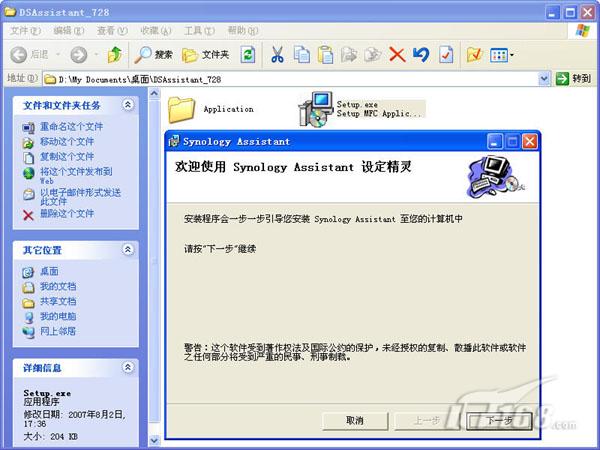Click the Paste clipboard icon
600x450 pixels.
pos(326,55)
